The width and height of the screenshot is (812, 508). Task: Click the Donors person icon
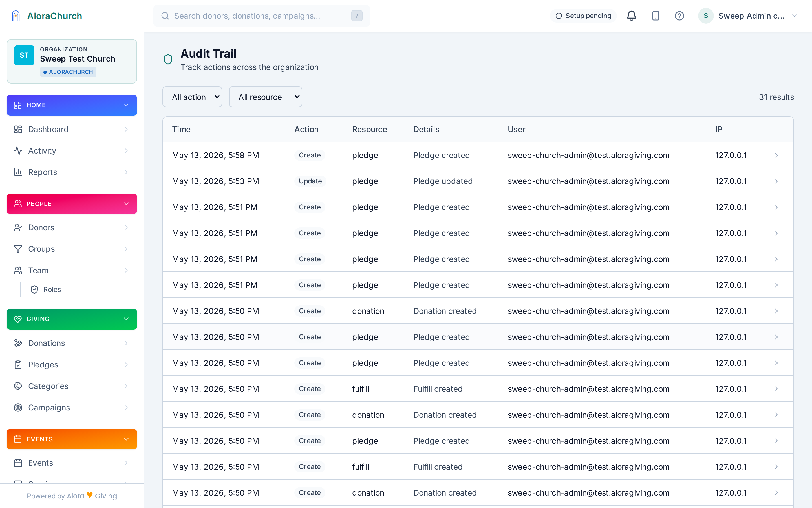click(18, 227)
